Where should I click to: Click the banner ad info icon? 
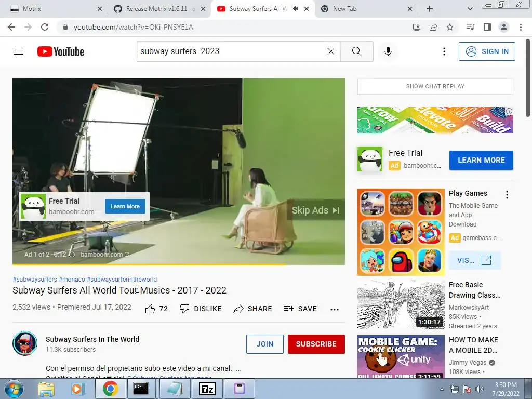point(509,111)
